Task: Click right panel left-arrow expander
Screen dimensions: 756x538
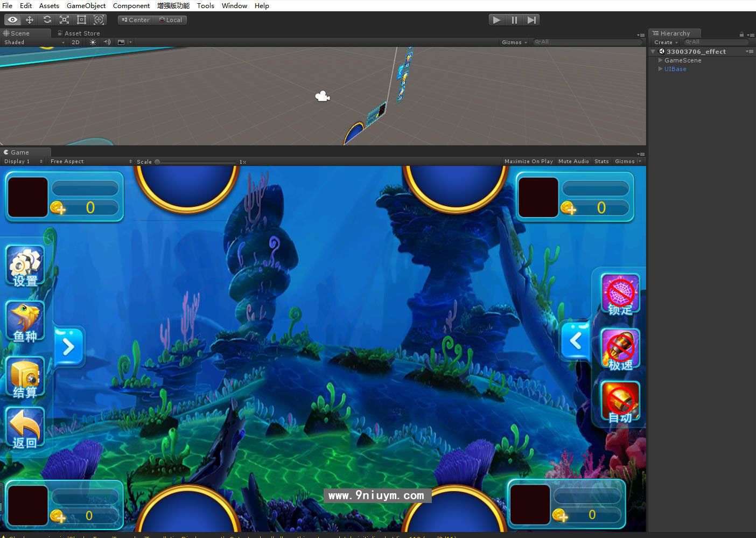Action: (x=576, y=340)
